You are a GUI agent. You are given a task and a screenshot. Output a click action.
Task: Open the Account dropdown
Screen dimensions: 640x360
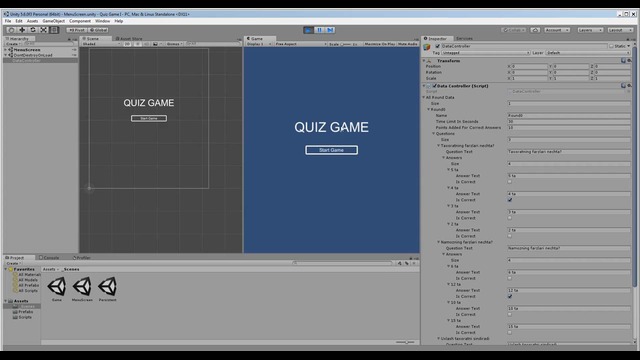[x=556, y=30]
